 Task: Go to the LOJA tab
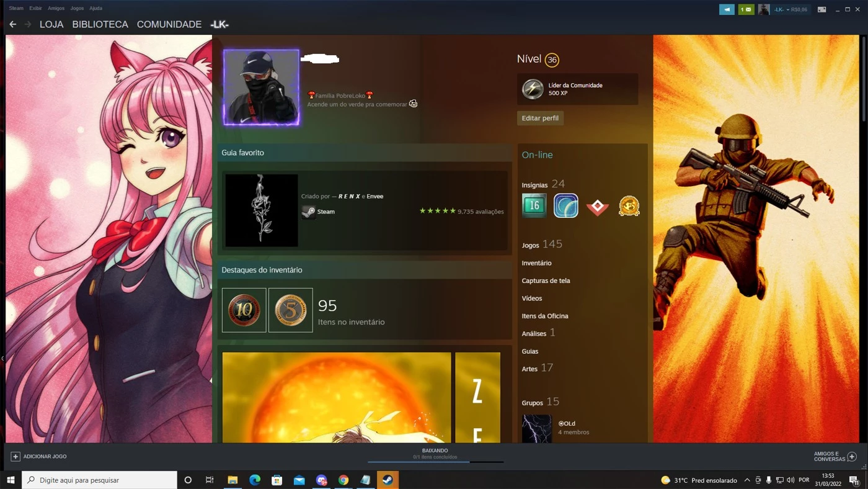pyautogui.click(x=52, y=24)
